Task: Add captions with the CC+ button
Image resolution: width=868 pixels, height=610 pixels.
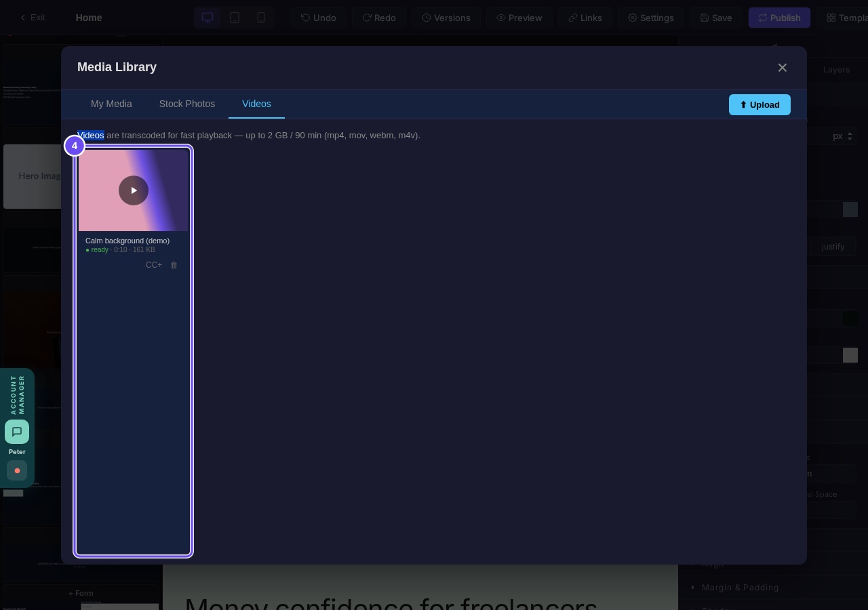Action: tap(154, 265)
